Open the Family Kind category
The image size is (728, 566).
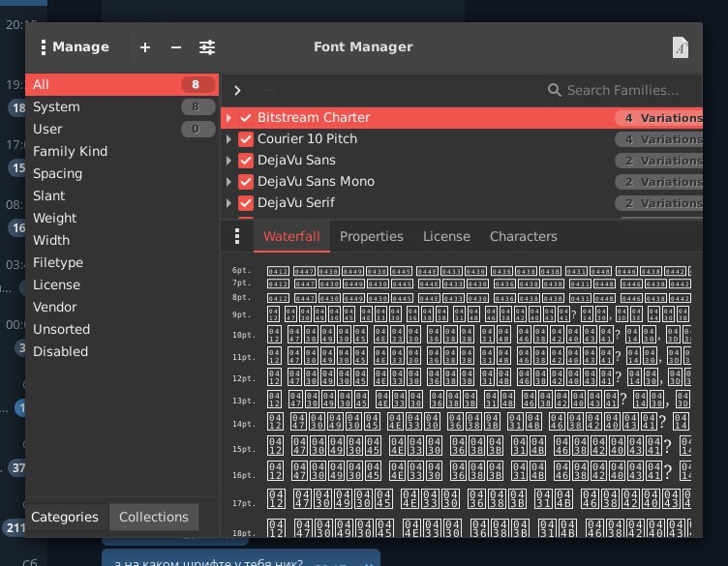click(122, 151)
